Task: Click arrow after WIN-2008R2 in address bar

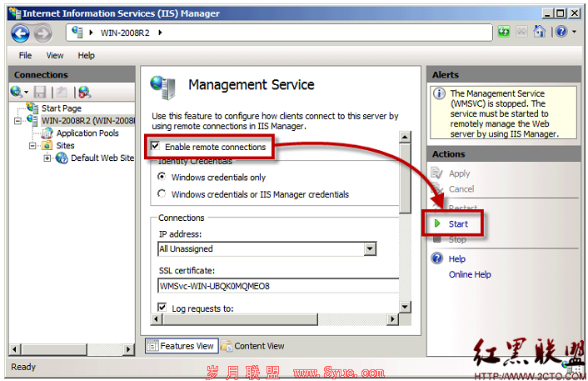Action: coord(160,33)
